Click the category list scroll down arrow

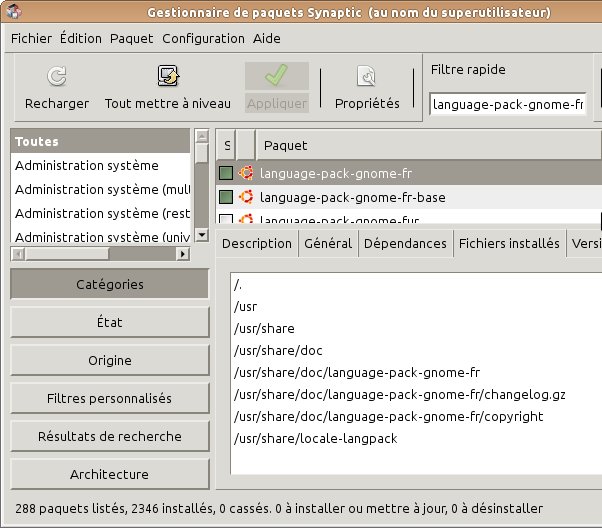[x=202, y=235]
